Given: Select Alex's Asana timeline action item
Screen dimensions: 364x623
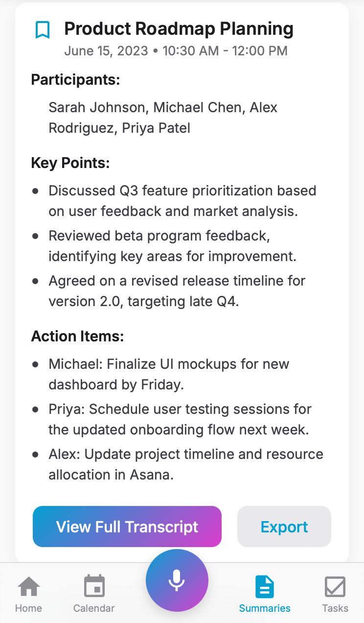Looking at the screenshot, I should pos(185,464).
